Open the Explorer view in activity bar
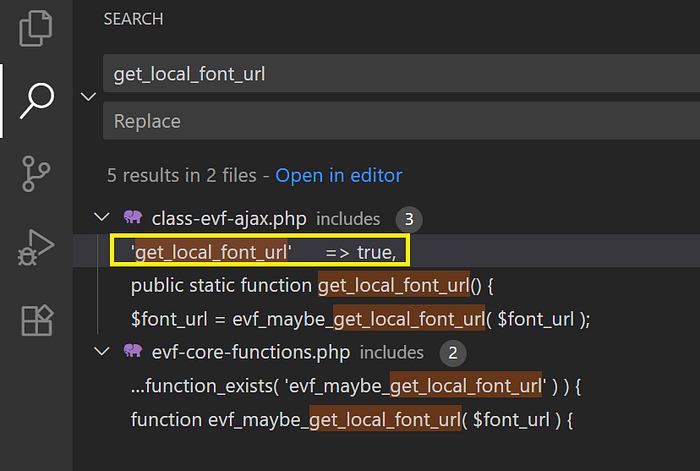Image resolution: width=700 pixels, height=471 pixels. (x=36, y=25)
